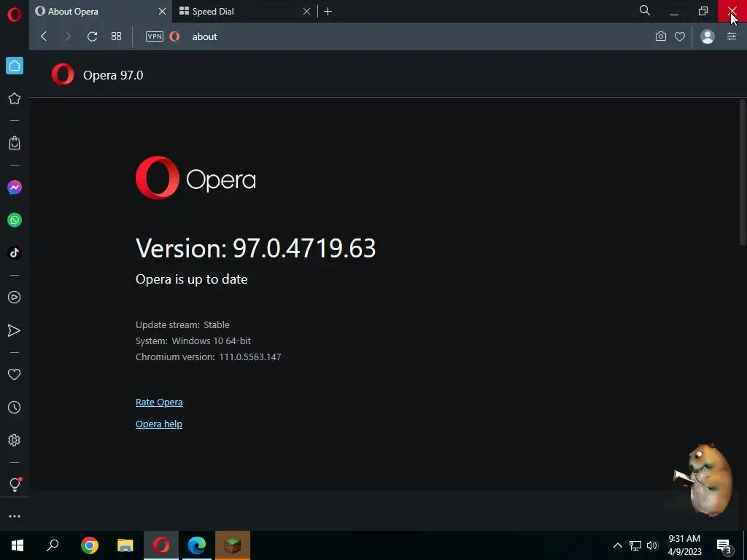Go to Home in the sidebar

click(15, 66)
